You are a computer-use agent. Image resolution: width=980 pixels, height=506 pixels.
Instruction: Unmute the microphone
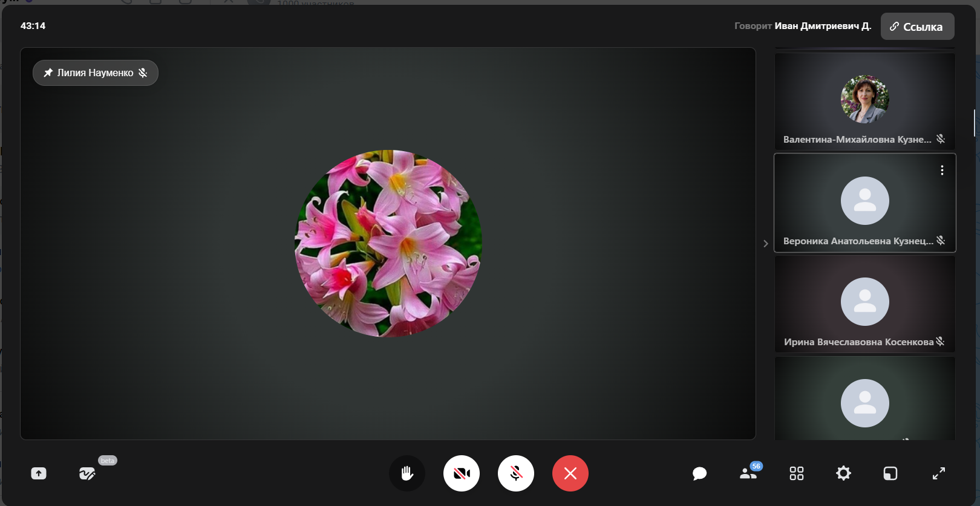tap(516, 473)
